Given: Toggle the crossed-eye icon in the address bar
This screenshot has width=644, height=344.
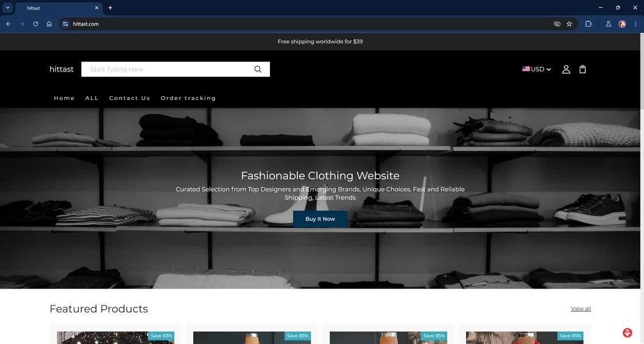Looking at the screenshot, I should click(x=556, y=23).
